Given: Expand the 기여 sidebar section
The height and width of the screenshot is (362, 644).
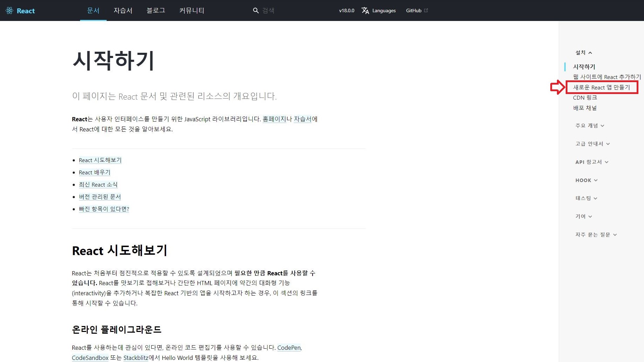Looking at the screenshot, I should (x=584, y=216).
